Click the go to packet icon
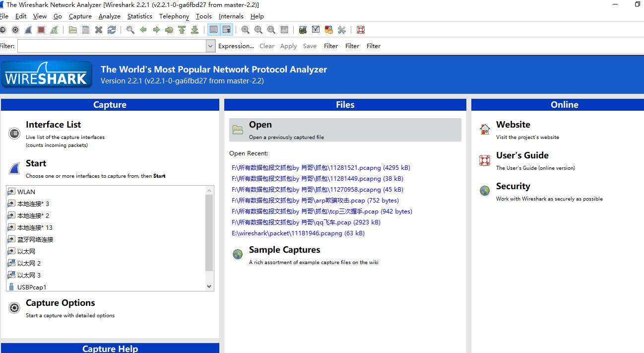The width and height of the screenshot is (644, 353). coord(169,30)
